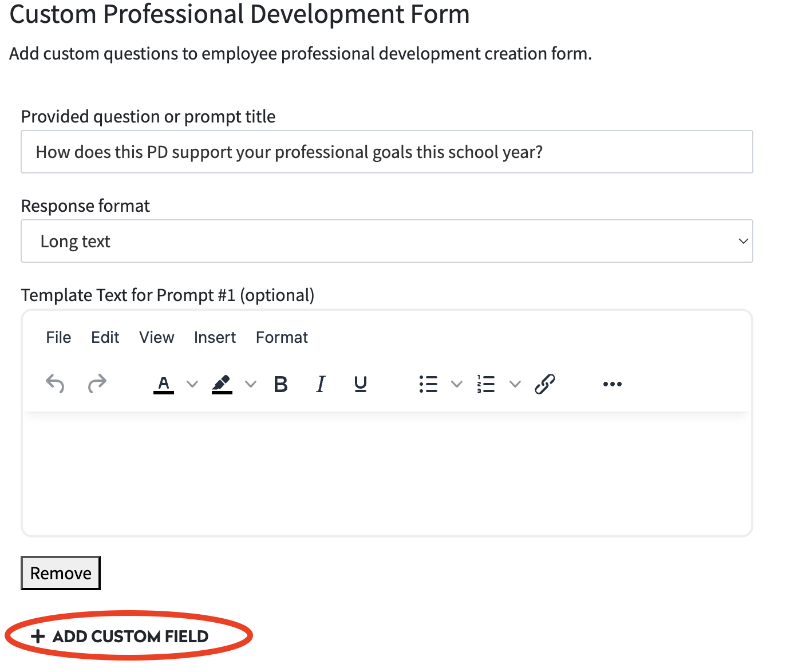The height and width of the screenshot is (672, 806).
Task: Click Add Custom Field
Action: (120, 637)
